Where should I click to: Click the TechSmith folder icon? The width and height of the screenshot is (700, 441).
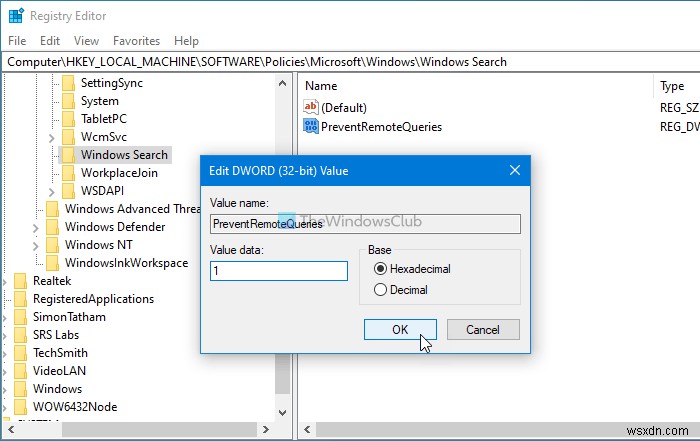coord(20,353)
